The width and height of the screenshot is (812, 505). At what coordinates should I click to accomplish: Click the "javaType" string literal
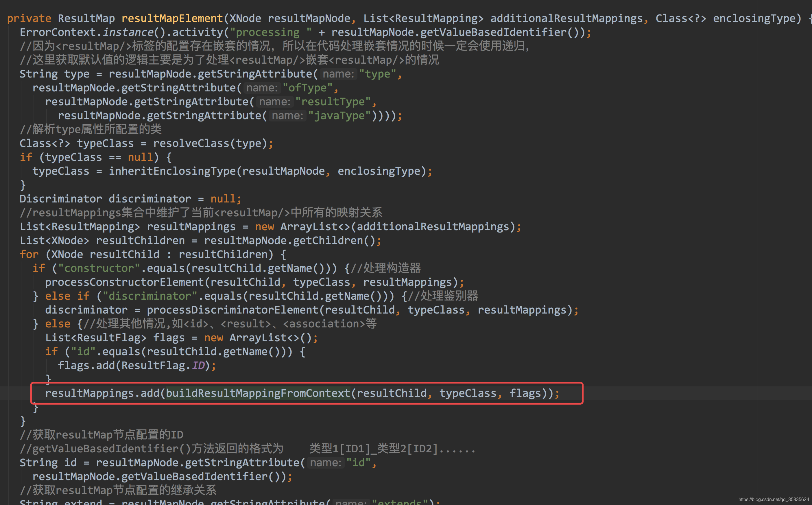[339, 116]
